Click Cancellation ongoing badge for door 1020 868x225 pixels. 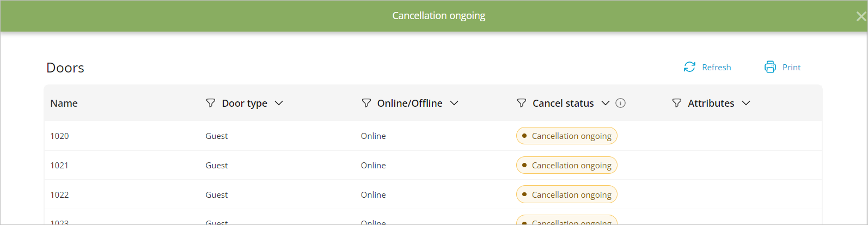(x=566, y=136)
